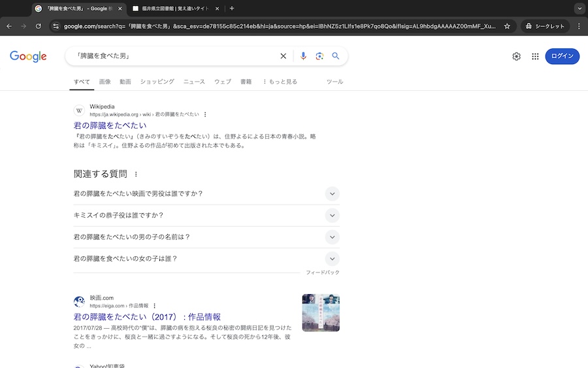Screen dimensions: 588x368
Task: Open the Chrome three-dot menu
Action: 579,26
